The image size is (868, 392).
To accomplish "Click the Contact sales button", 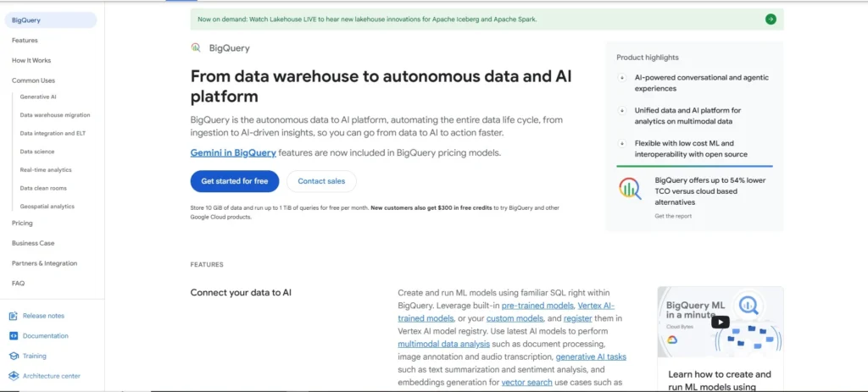I will pyautogui.click(x=321, y=181).
